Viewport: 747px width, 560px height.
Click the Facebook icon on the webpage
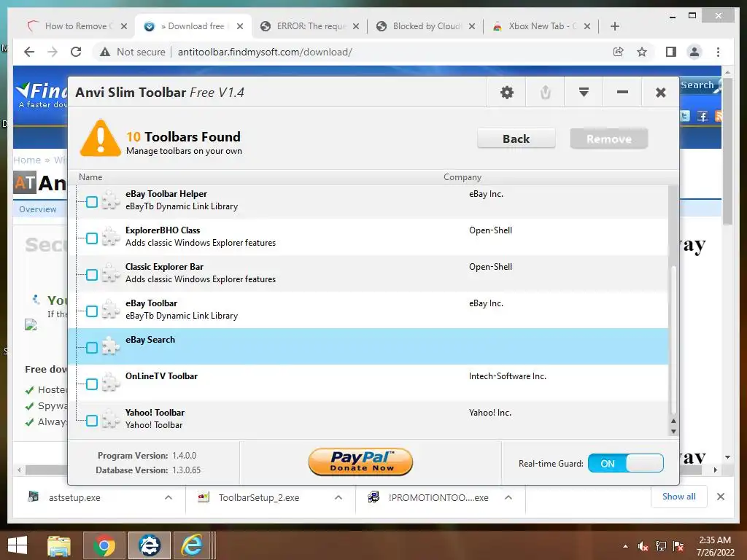coord(702,116)
